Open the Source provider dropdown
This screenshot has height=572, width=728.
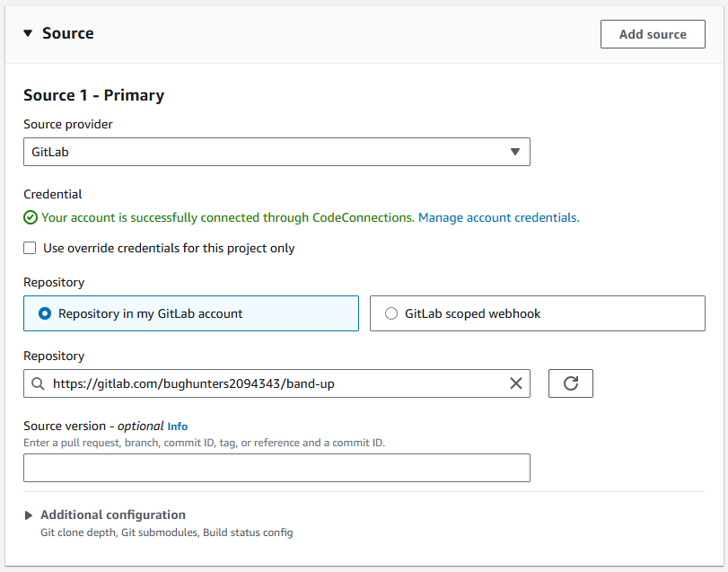coord(276,152)
